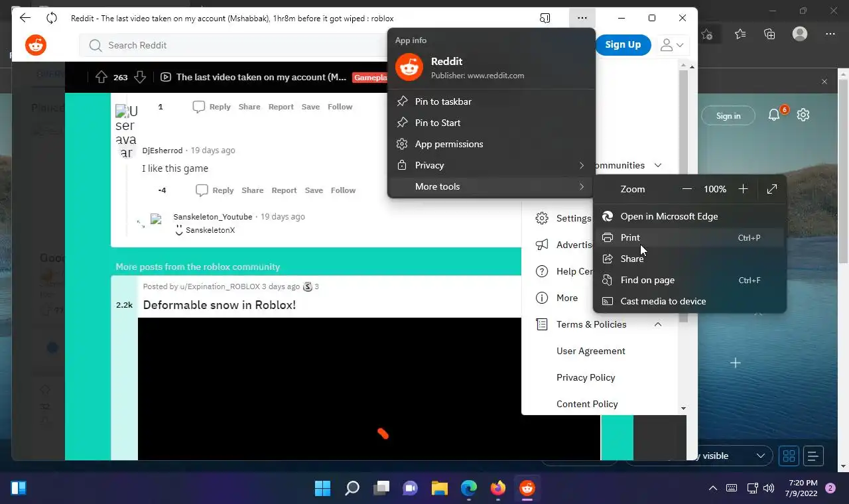Image resolution: width=849 pixels, height=504 pixels.
Task: Follow DjEsherrod's comment
Action: [344, 190]
